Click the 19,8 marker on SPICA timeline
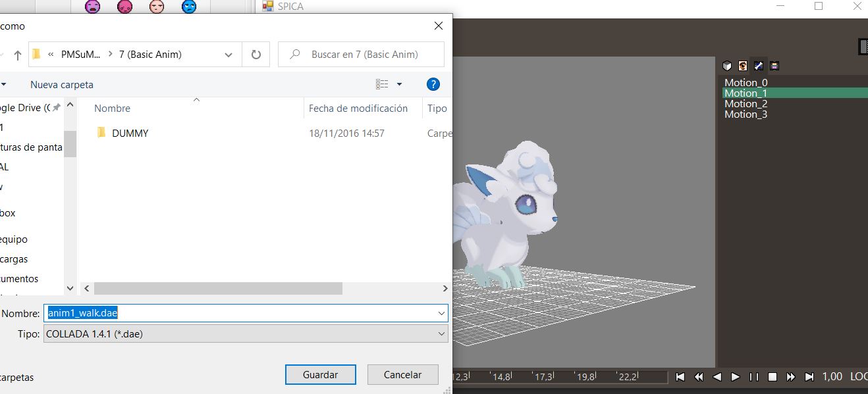The image size is (868, 394). click(x=585, y=377)
